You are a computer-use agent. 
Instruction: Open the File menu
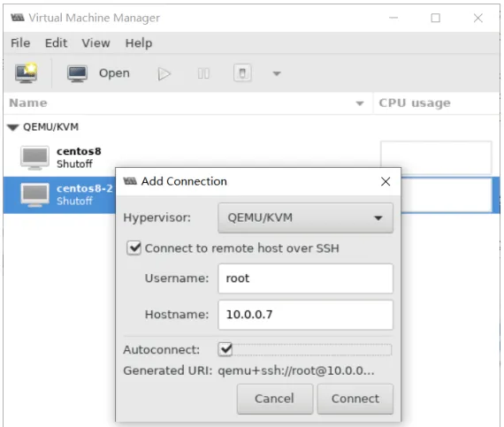(20, 42)
